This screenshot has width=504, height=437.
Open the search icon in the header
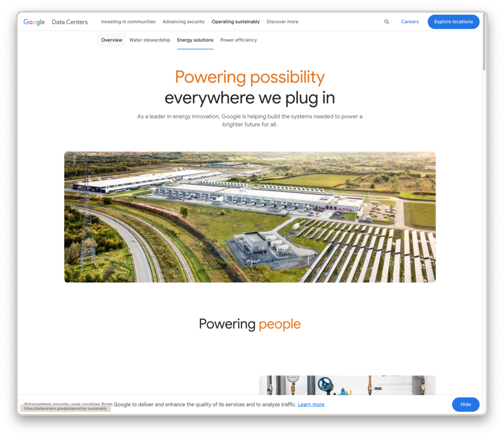[387, 22]
